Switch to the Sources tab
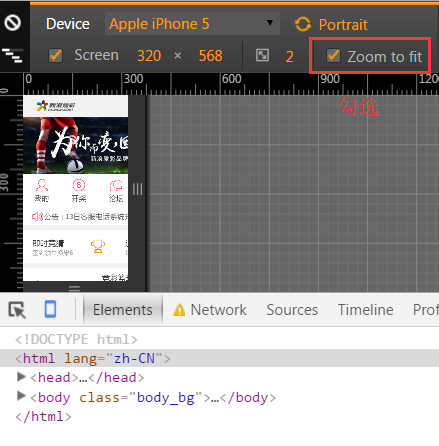 click(292, 310)
